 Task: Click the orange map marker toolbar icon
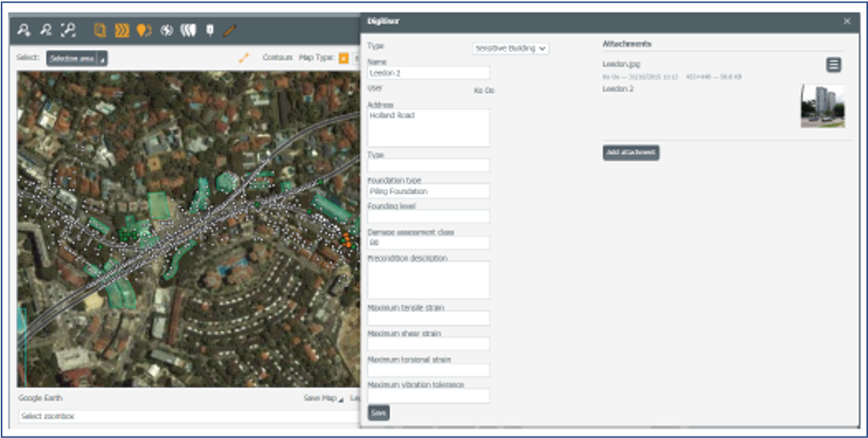click(x=144, y=30)
